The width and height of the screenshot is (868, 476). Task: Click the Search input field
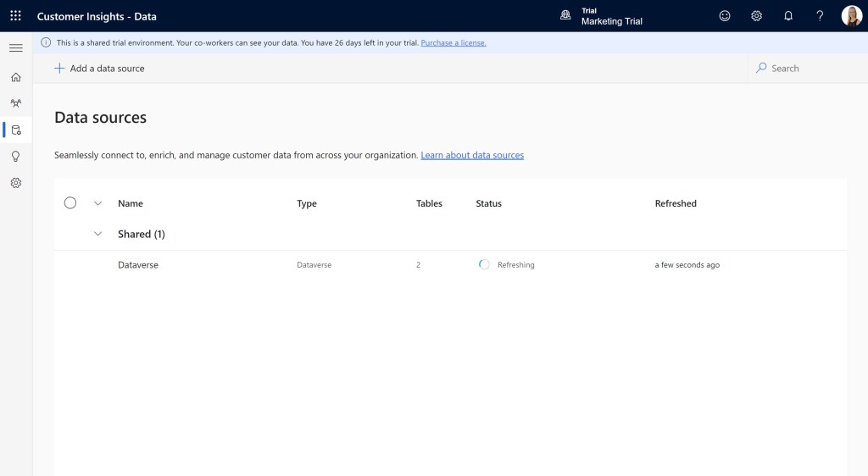point(805,69)
